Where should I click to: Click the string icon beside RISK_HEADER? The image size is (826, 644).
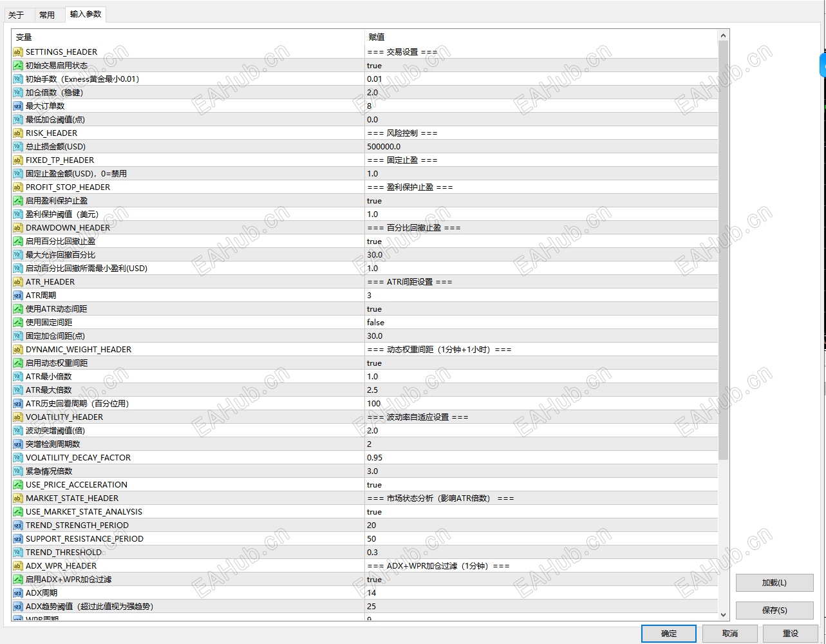tap(18, 133)
